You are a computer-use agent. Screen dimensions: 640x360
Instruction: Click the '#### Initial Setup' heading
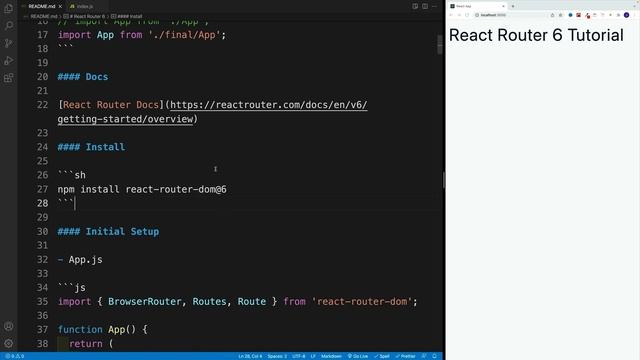(108, 231)
